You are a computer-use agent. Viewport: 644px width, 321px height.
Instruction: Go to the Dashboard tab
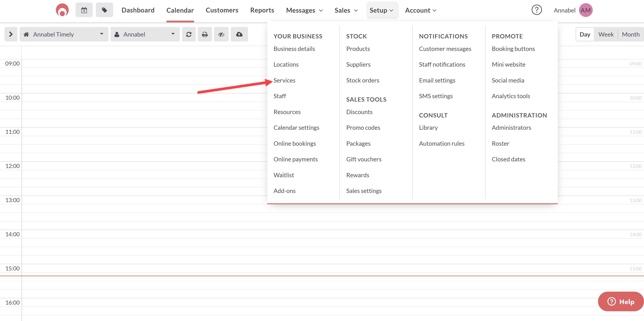(138, 10)
